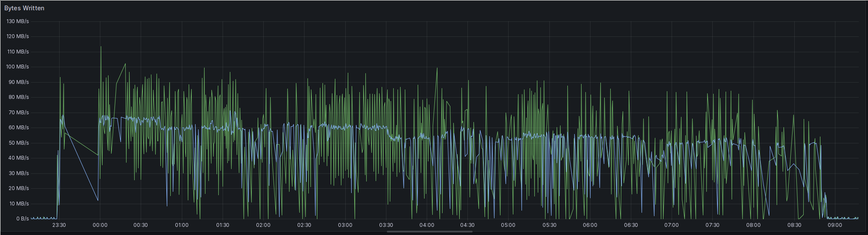
Task: Click the 01:30 time axis label
Action: click(x=223, y=225)
